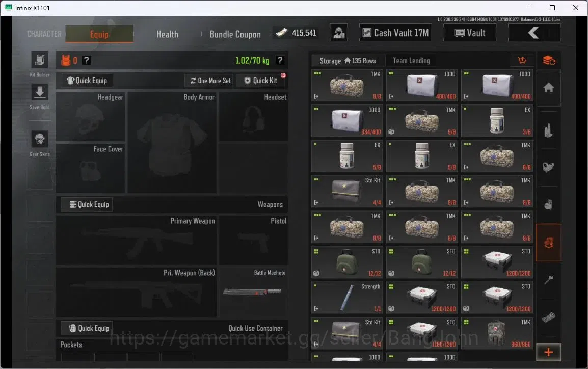Open the character profile icon in top bar
This screenshot has width=588, height=369.
(x=339, y=33)
